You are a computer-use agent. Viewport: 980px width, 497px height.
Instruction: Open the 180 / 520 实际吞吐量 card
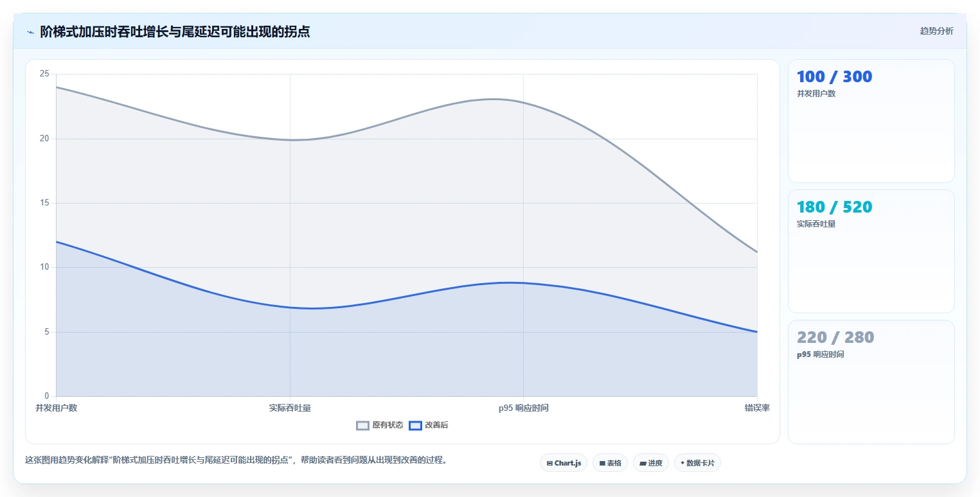(871, 251)
